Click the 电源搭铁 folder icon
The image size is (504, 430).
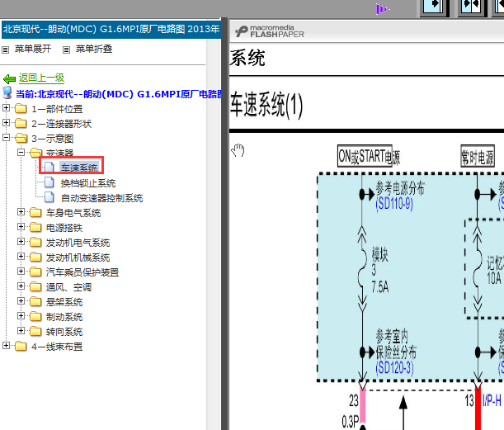click(x=35, y=227)
